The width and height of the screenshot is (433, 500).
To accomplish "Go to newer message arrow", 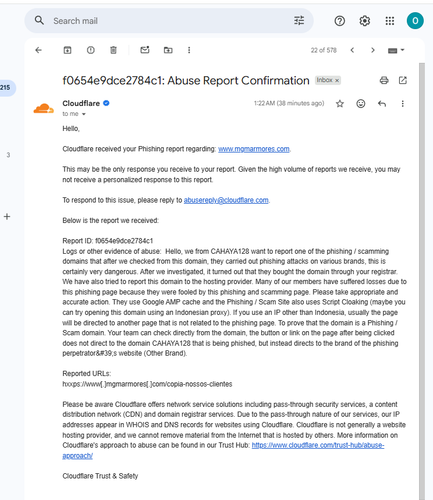I will click(x=352, y=50).
